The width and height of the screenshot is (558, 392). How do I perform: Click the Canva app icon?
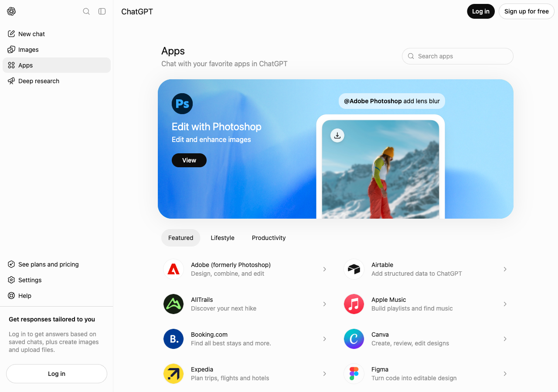point(354,339)
